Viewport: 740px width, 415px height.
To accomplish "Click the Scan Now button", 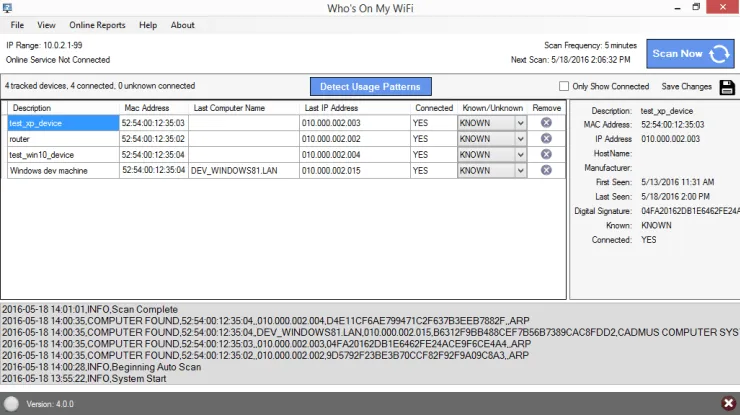I will click(x=690, y=54).
